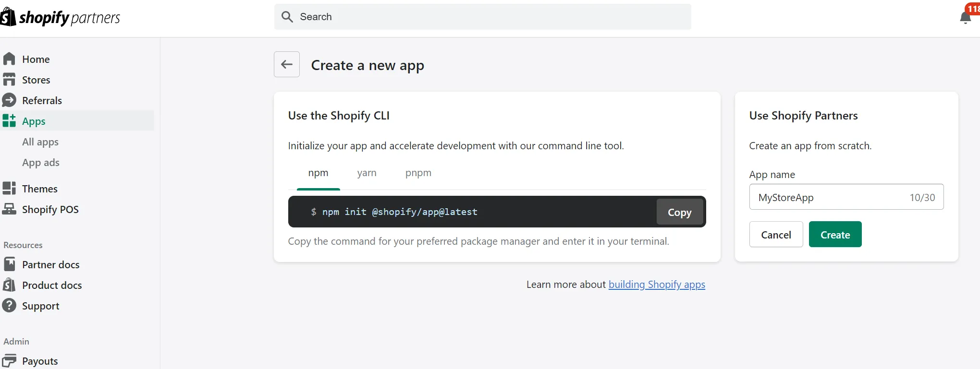Viewport: 980px width, 369px height.
Task: Click the Partner docs bookmark icon
Action: [x=9, y=264]
